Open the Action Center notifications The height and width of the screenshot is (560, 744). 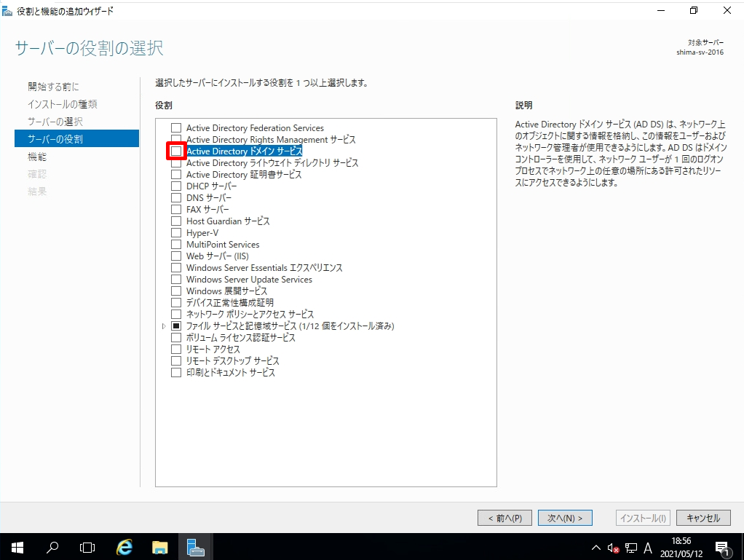[x=722, y=548]
